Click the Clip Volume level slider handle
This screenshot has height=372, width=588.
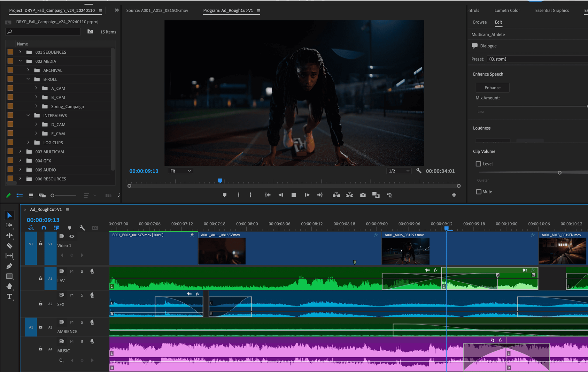[x=560, y=173]
